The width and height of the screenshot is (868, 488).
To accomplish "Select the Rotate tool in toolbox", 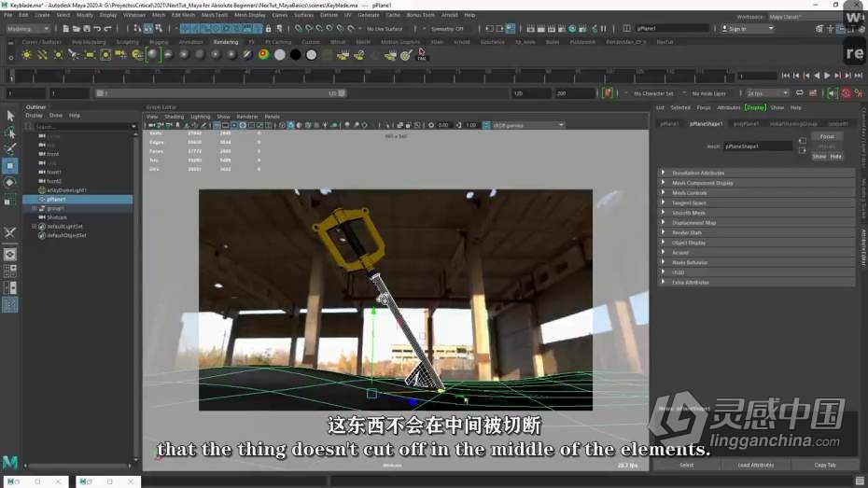I will pos(10,183).
